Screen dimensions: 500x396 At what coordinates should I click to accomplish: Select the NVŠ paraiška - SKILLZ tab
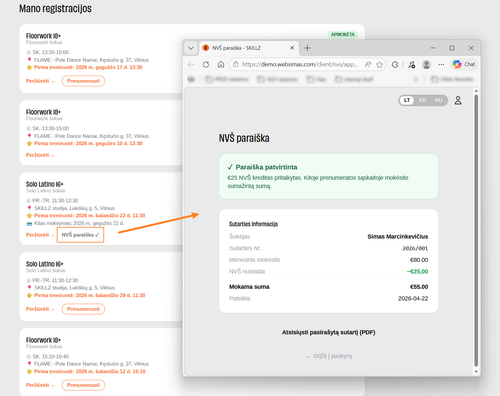click(248, 48)
